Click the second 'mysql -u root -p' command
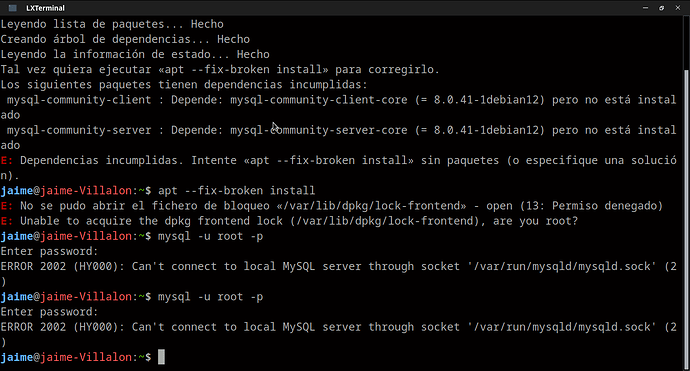 point(210,297)
